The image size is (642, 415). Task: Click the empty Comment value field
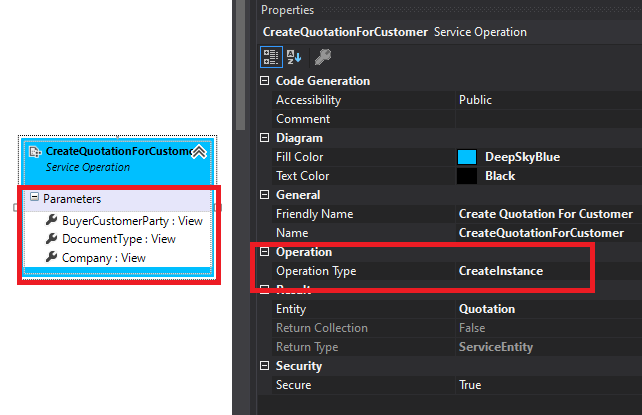pyautogui.click(x=549, y=119)
